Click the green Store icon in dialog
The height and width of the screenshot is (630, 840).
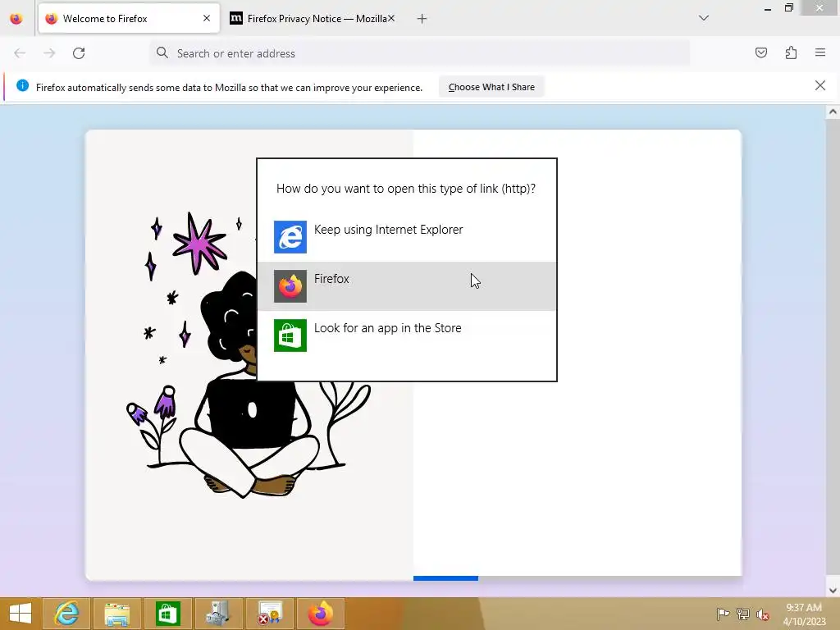[x=290, y=336]
